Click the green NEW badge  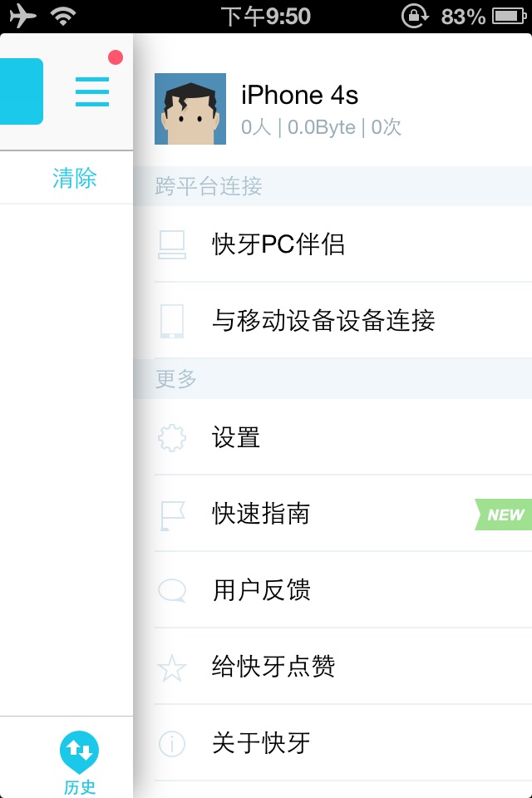coord(504,515)
